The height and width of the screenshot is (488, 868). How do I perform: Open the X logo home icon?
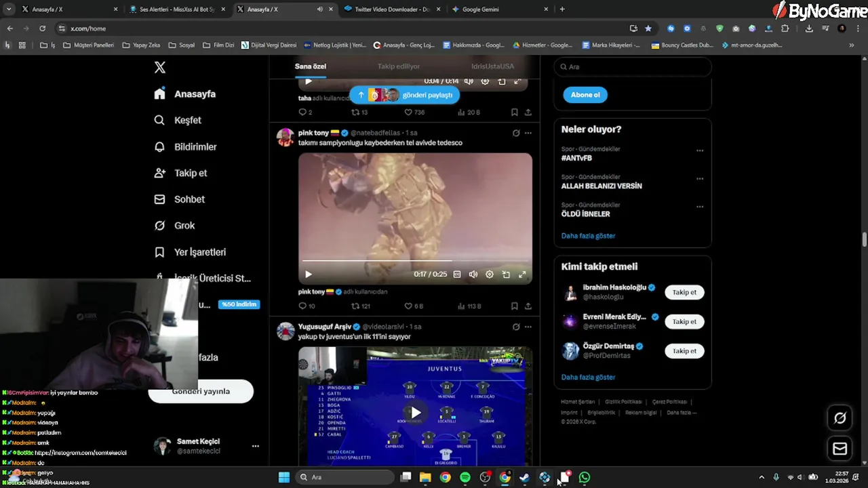click(x=159, y=67)
